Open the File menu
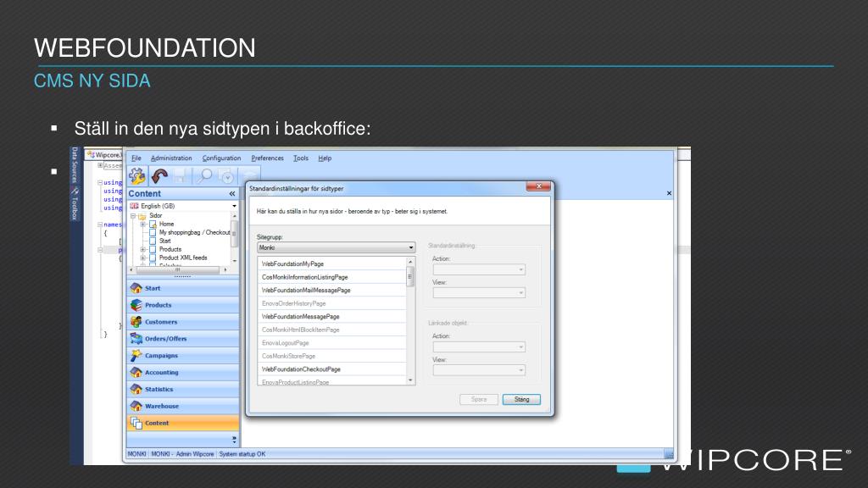 tap(136, 158)
